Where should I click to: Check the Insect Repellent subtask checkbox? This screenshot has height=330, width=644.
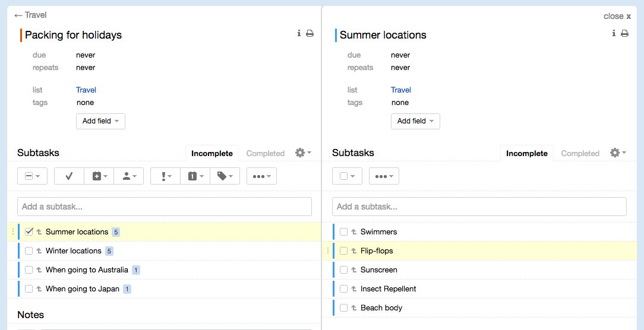pos(344,289)
